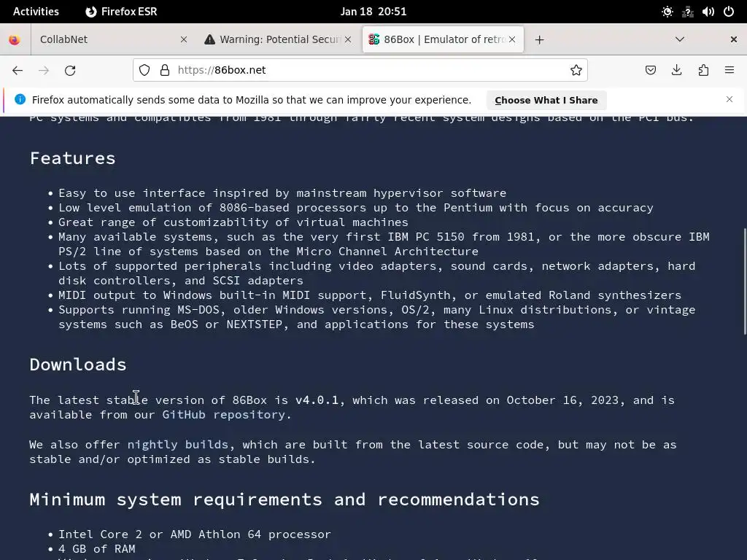747x560 pixels.
Task: Click the disabled forward navigation arrow
Action: pos(44,71)
